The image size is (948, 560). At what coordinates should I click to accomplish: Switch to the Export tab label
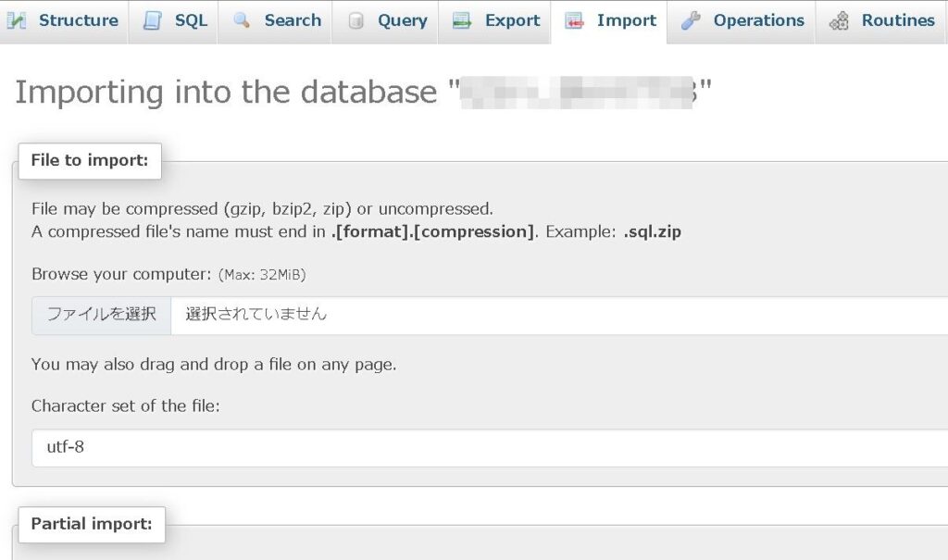point(513,20)
